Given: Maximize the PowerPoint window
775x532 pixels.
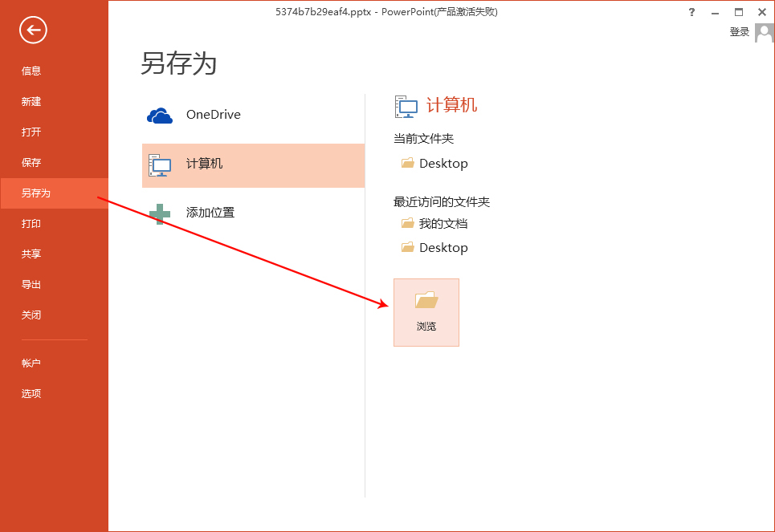Looking at the screenshot, I should click(738, 12).
